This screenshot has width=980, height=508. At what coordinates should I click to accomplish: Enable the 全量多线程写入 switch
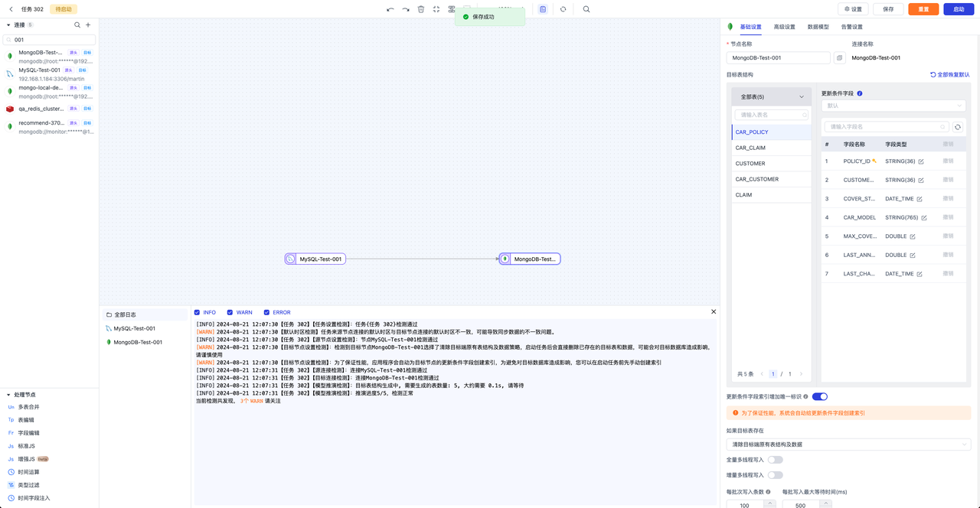pyautogui.click(x=775, y=460)
